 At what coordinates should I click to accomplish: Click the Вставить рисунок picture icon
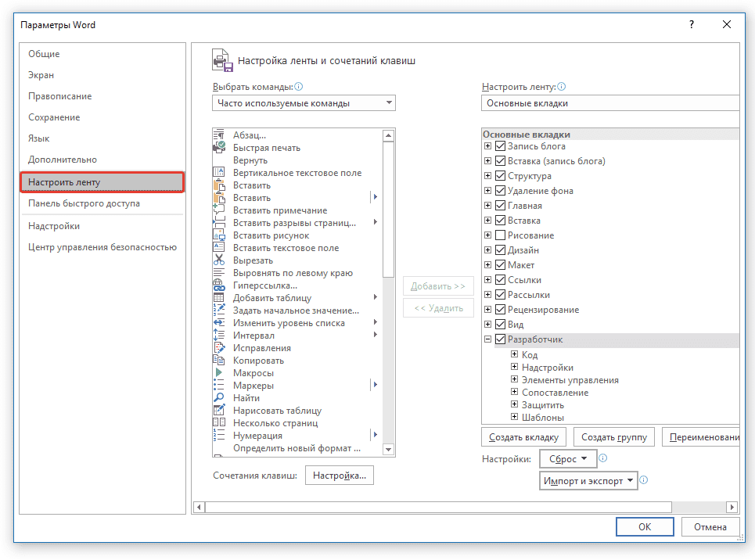(219, 235)
